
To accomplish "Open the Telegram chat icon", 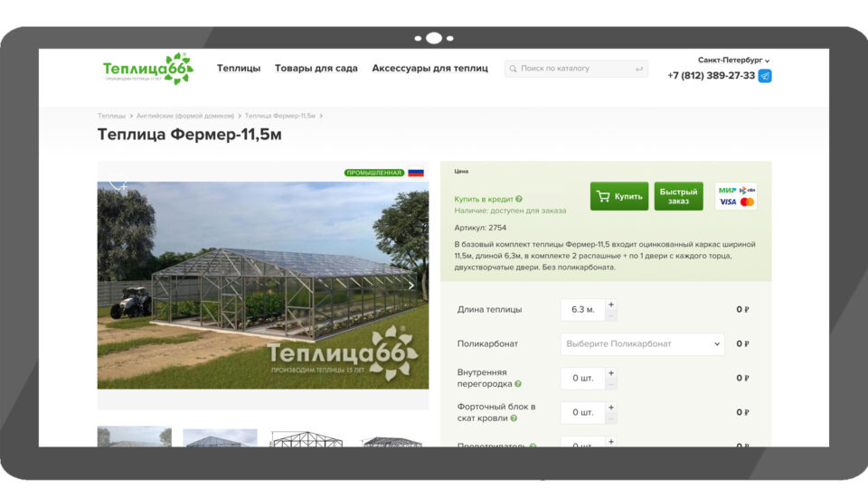I will pyautogui.click(x=765, y=76).
